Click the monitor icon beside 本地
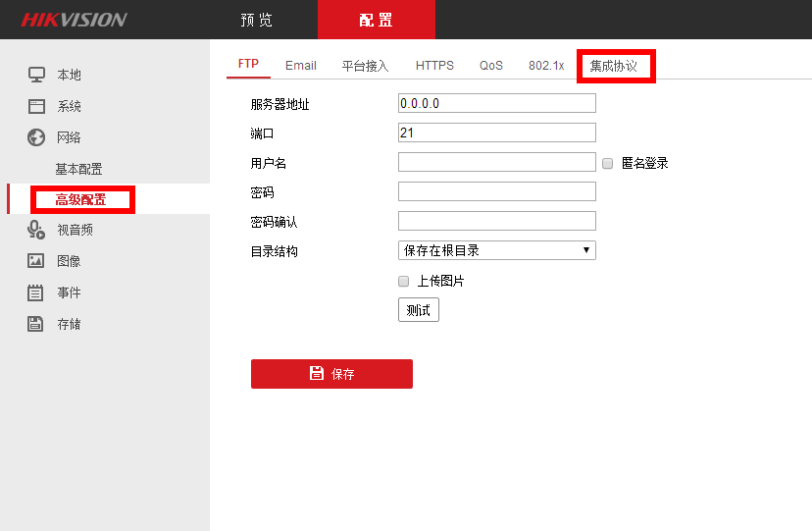Screen dimensions: 812x531 click(36, 75)
